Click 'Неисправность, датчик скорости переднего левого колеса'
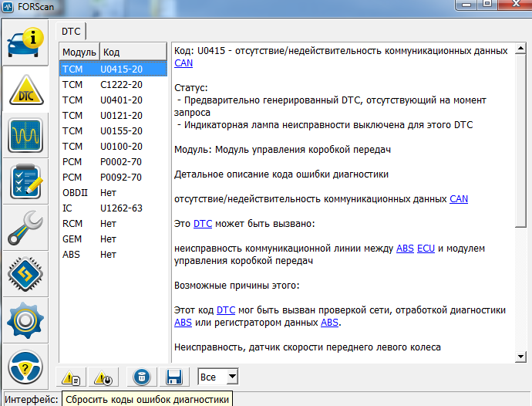Image resolution: width=532 pixels, height=406 pixels. 308,347
